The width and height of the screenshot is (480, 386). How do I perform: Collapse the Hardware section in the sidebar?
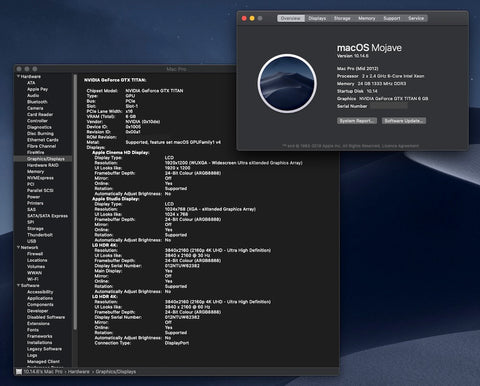[x=18, y=77]
